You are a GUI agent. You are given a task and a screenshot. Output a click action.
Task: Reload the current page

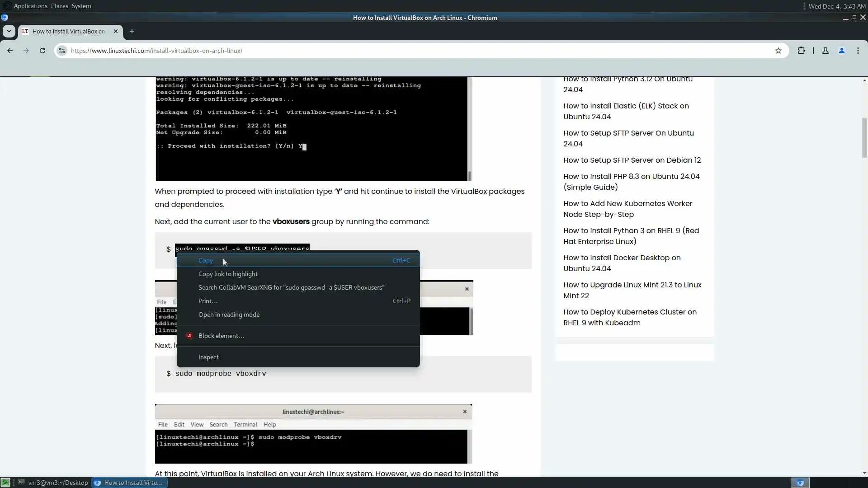(42, 51)
